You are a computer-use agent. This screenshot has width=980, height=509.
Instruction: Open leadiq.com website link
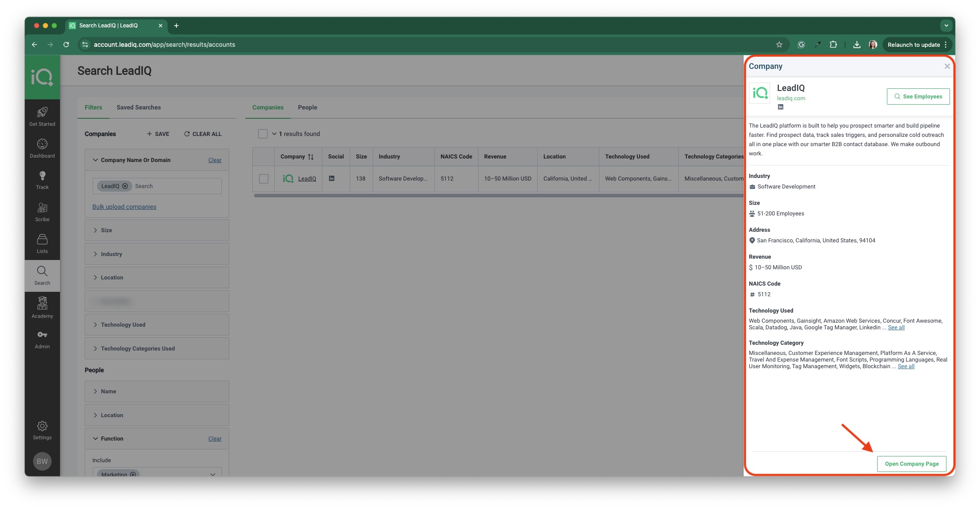pyautogui.click(x=791, y=98)
